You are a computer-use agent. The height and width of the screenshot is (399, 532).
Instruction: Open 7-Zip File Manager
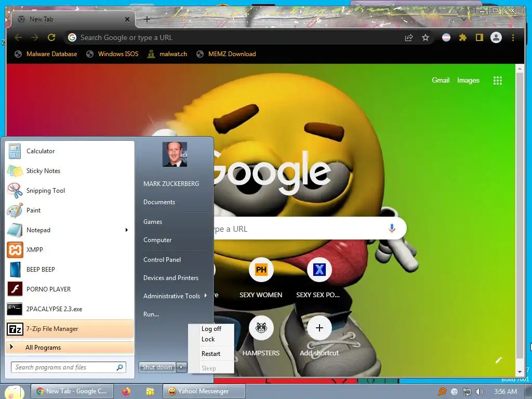tap(70, 329)
